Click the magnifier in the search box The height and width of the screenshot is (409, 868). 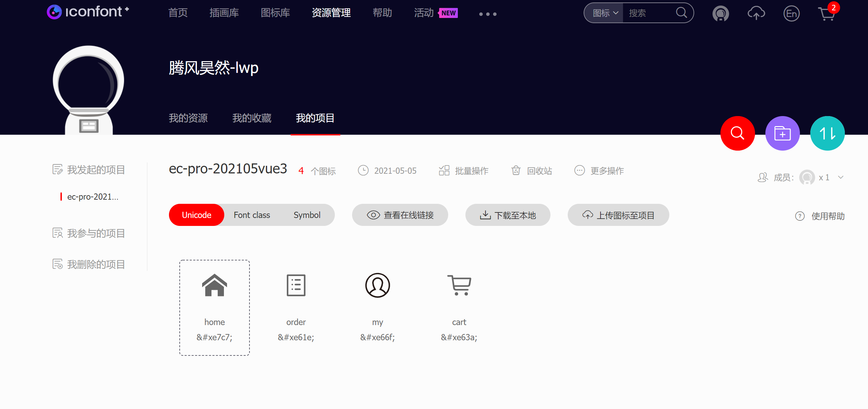point(681,13)
